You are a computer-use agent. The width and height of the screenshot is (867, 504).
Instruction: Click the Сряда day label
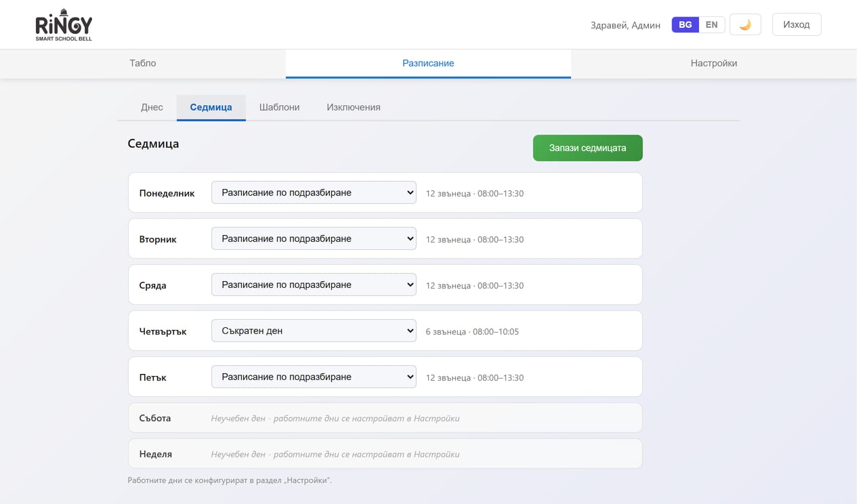click(152, 285)
